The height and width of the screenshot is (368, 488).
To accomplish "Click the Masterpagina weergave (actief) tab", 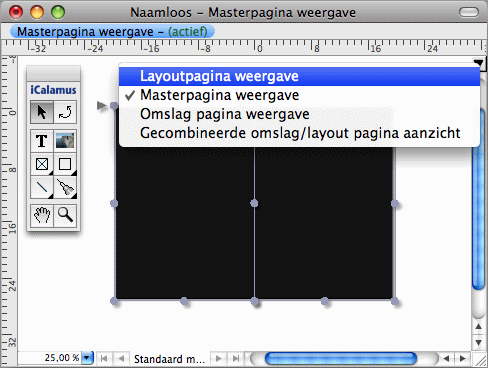I will pyautogui.click(x=112, y=32).
